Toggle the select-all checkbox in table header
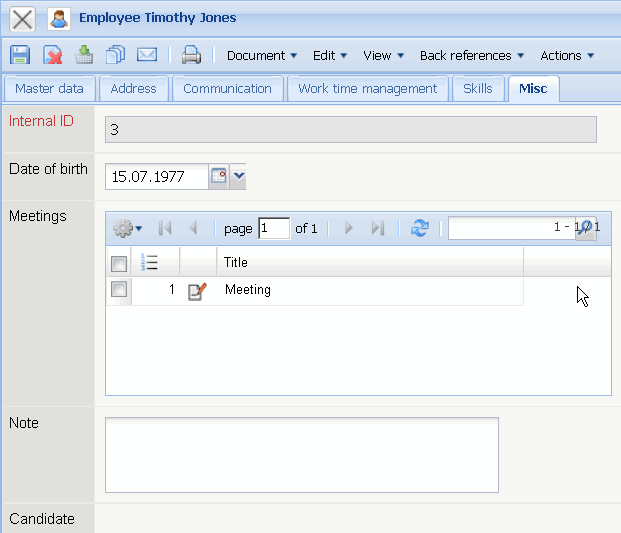The image size is (621, 533). [119, 263]
